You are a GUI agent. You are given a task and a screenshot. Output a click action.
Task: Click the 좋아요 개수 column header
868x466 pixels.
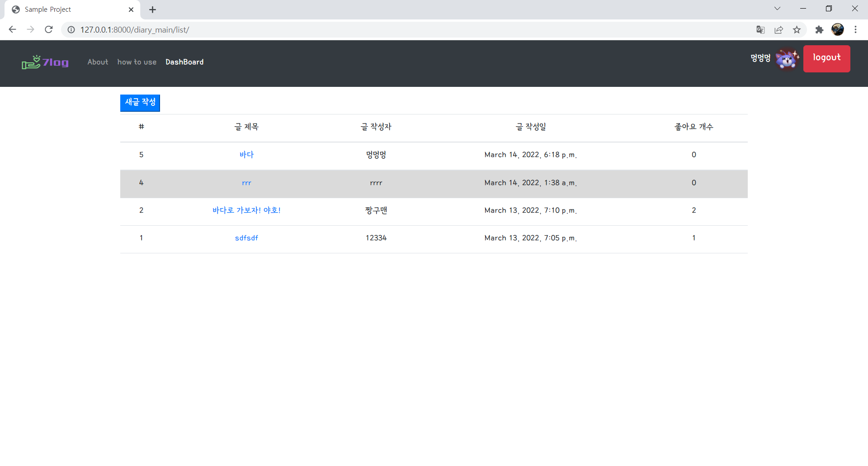pos(693,127)
